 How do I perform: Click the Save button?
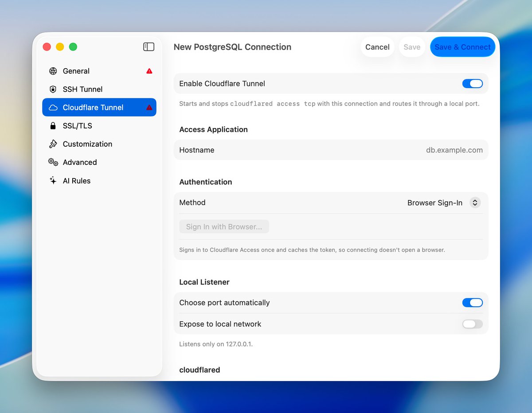[412, 47]
